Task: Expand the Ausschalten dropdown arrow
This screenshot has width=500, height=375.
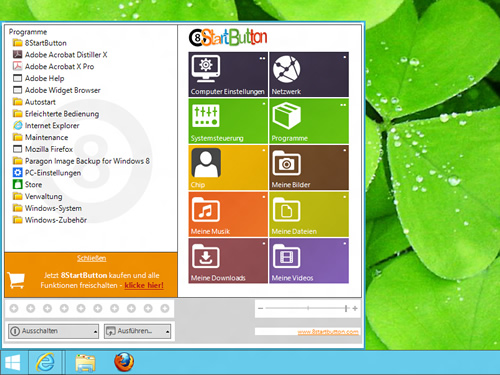Action: click(x=95, y=332)
